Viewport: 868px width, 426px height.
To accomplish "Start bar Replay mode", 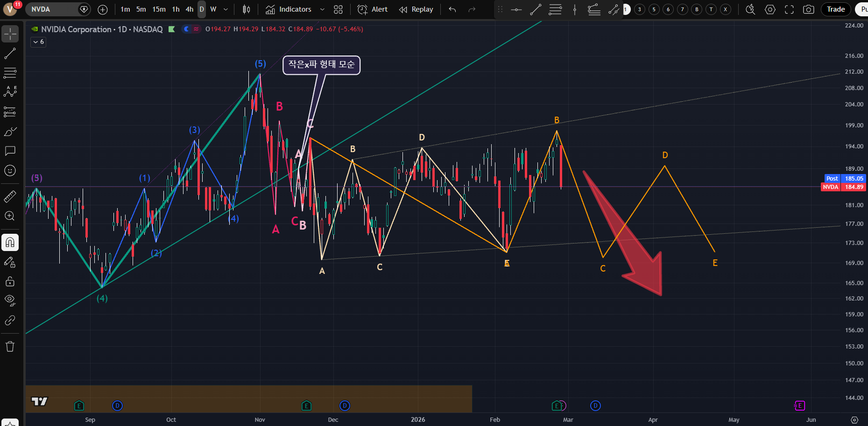I will click(416, 9).
